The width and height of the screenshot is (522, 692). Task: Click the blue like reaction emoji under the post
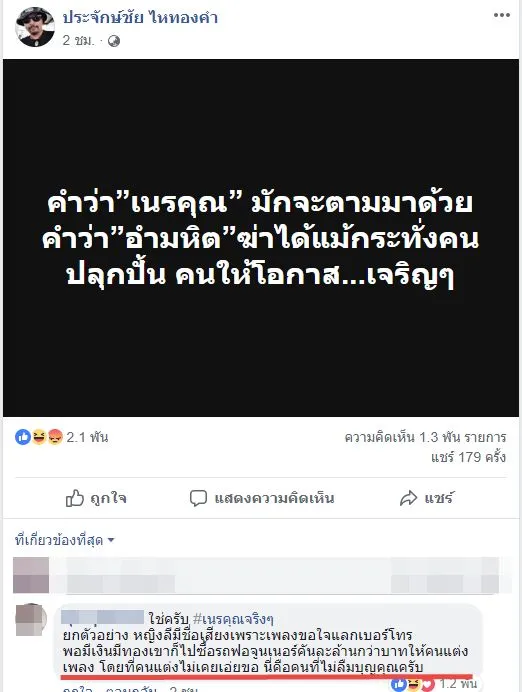23,437
